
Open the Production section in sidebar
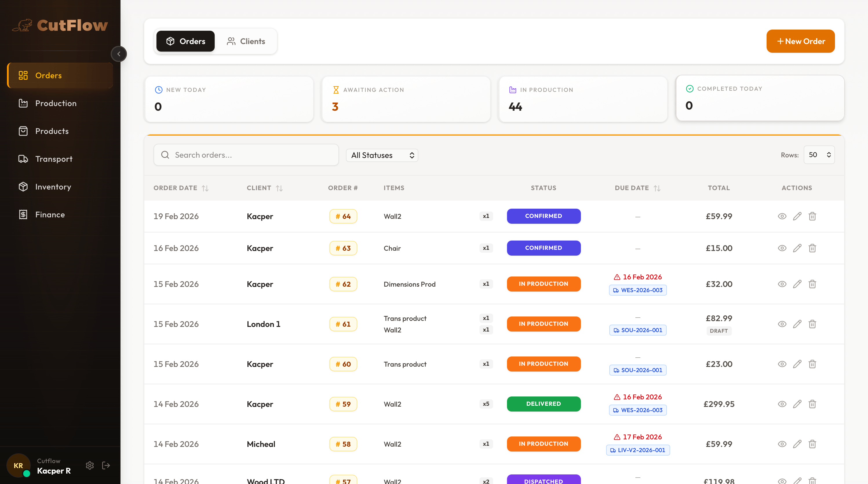point(56,103)
